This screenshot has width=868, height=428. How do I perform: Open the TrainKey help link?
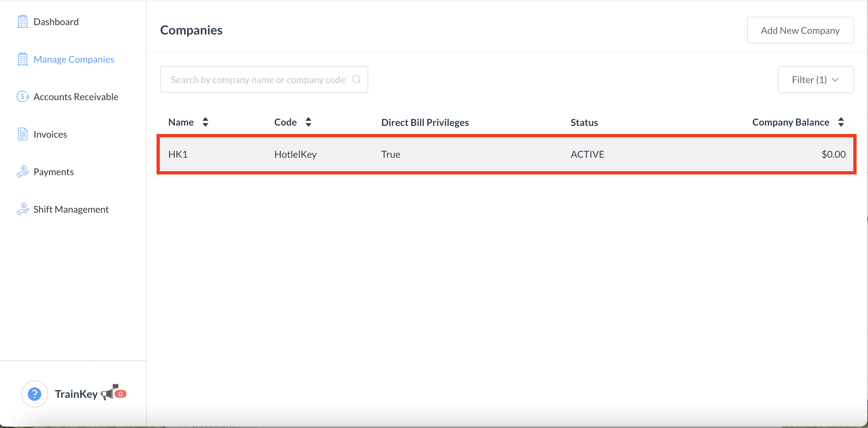tap(76, 394)
